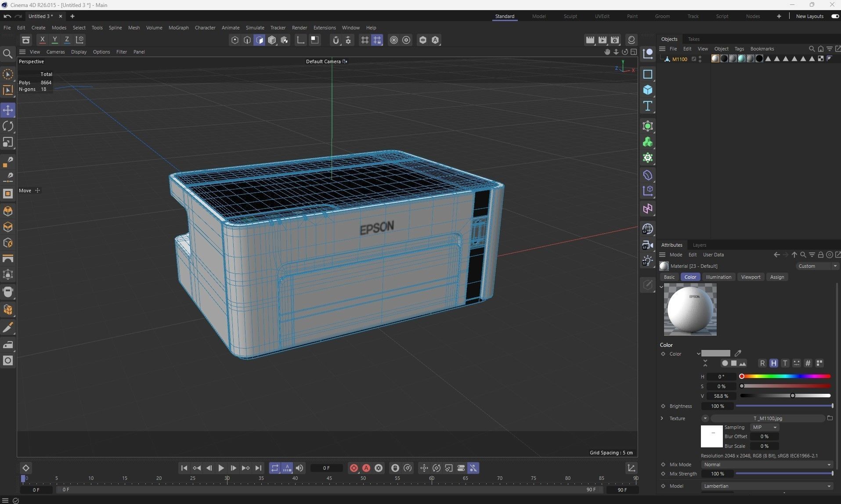Play animation forward
Image resolution: width=841 pixels, height=504 pixels.
click(x=221, y=468)
